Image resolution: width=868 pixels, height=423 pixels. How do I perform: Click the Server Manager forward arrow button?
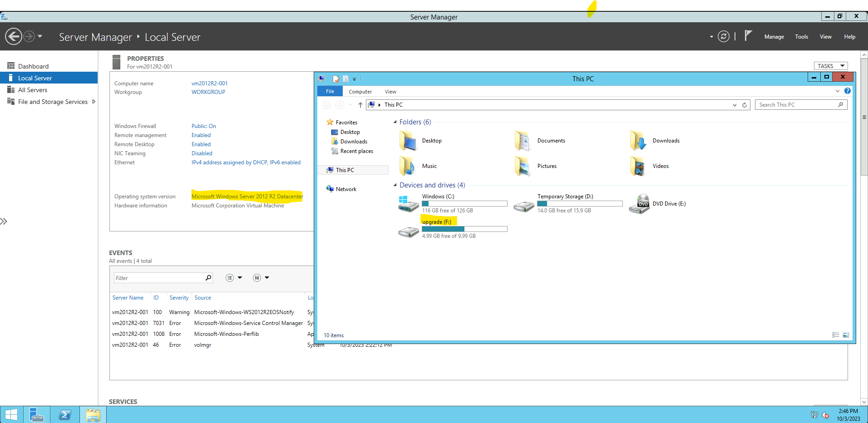(29, 36)
